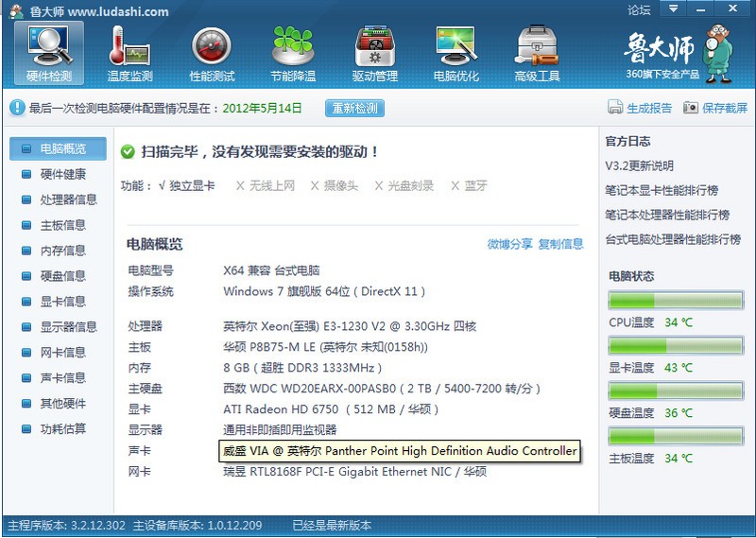Click 生成报告 generate report
The width and height of the screenshot is (756, 538).
[x=640, y=108]
